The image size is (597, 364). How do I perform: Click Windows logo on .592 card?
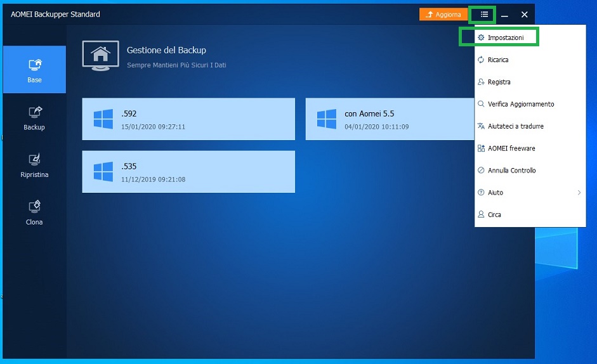tap(103, 119)
